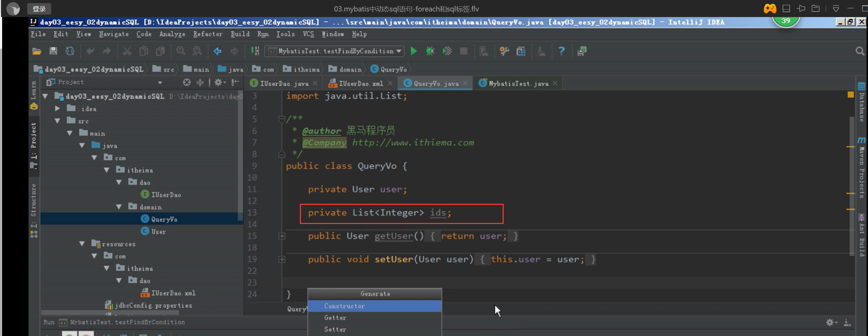Collapse the javadoc comment fold marker

coord(282,119)
